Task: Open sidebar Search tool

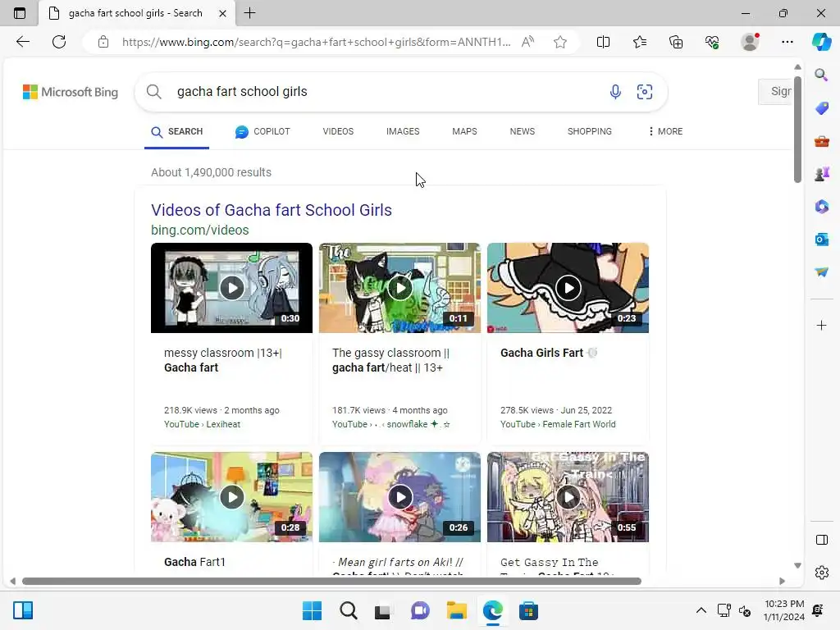Action: 821,75
